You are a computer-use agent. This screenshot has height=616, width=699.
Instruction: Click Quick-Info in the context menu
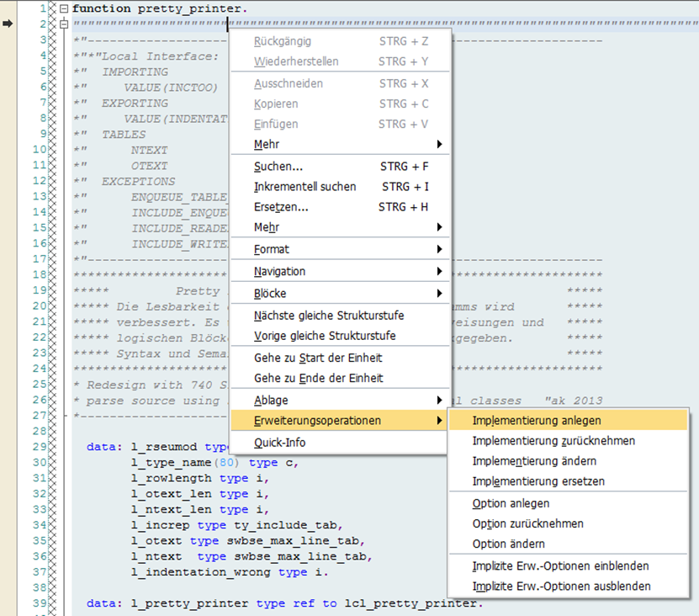(x=341, y=443)
